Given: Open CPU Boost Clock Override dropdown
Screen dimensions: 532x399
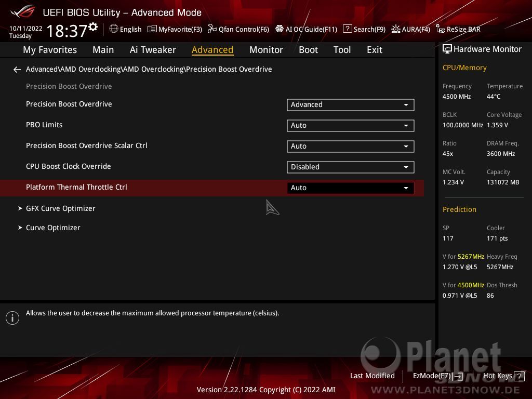Looking at the screenshot, I should coord(351,167).
